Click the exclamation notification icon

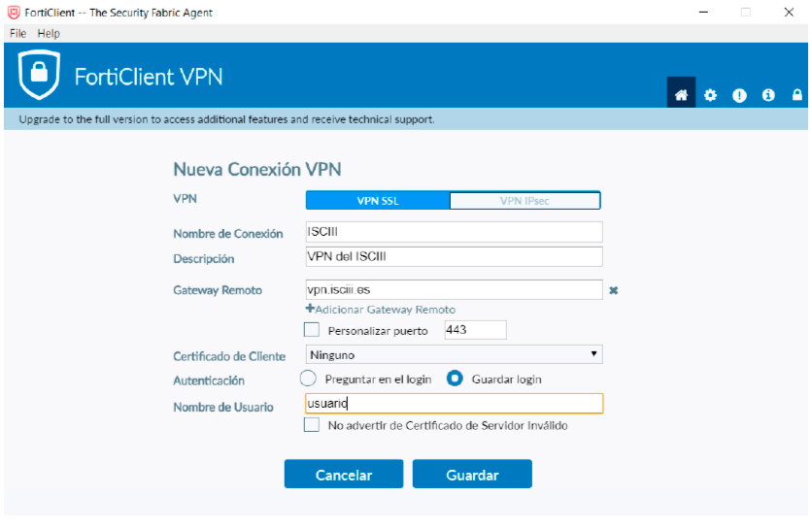coord(739,95)
